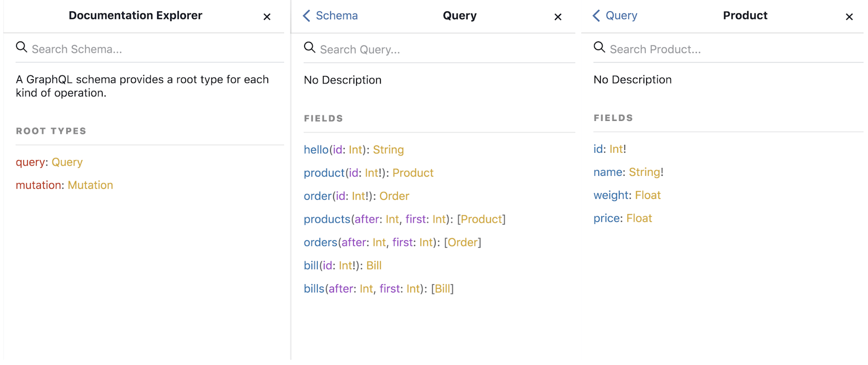
Task: Go back to Query from Product panel
Action: [x=596, y=16]
